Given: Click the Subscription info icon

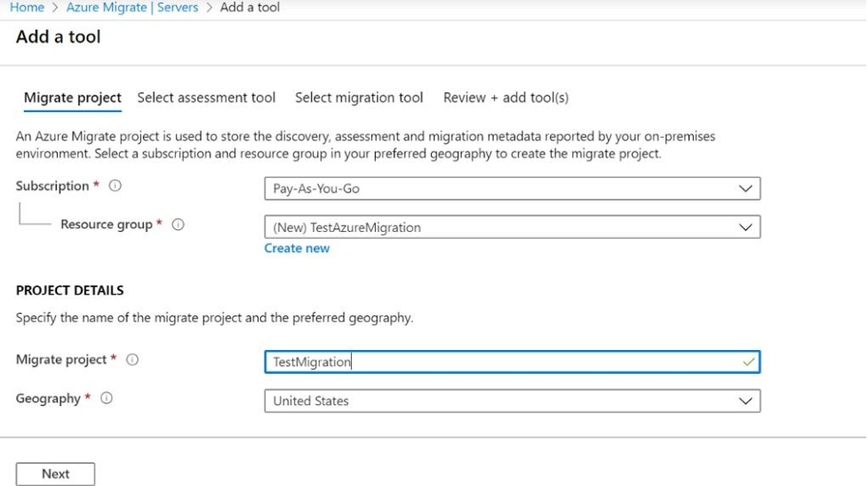Looking at the screenshot, I should click(115, 186).
